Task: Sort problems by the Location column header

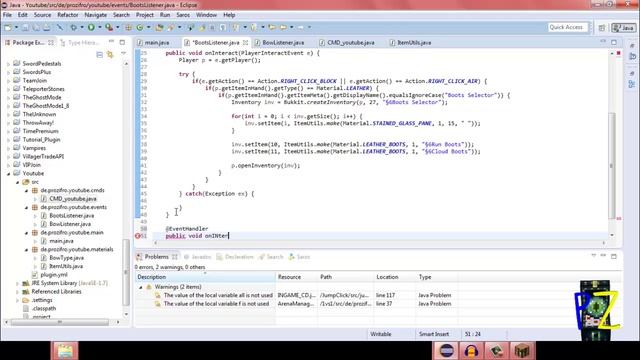Action: click(395, 277)
